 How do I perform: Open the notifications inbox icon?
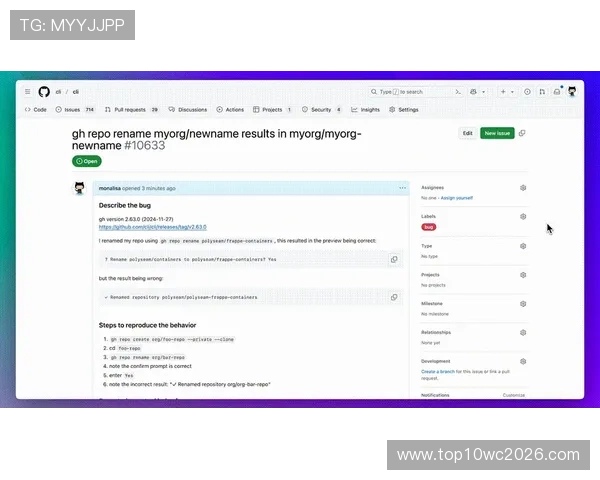pyautogui.click(x=557, y=92)
